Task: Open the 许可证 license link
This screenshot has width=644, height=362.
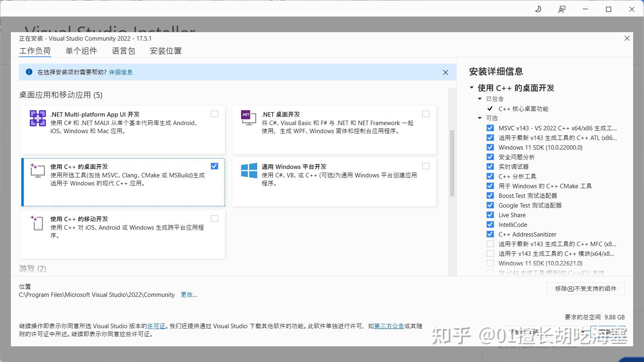Action: click(156, 326)
